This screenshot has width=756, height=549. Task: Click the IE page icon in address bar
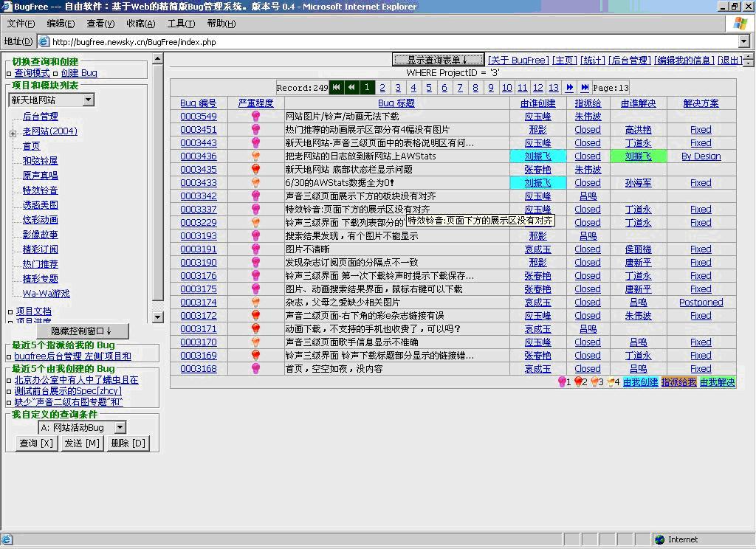pyautogui.click(x=44, y=42)
